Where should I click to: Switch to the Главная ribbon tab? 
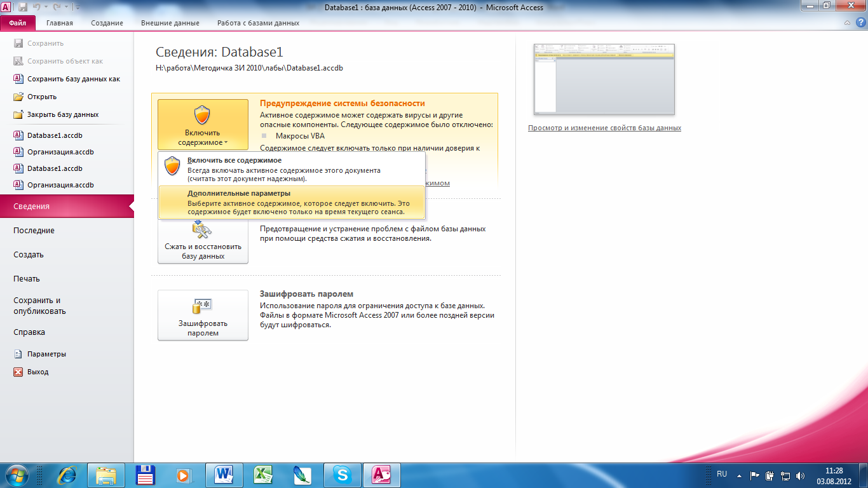pyautogui.click(x=60, y=23)
